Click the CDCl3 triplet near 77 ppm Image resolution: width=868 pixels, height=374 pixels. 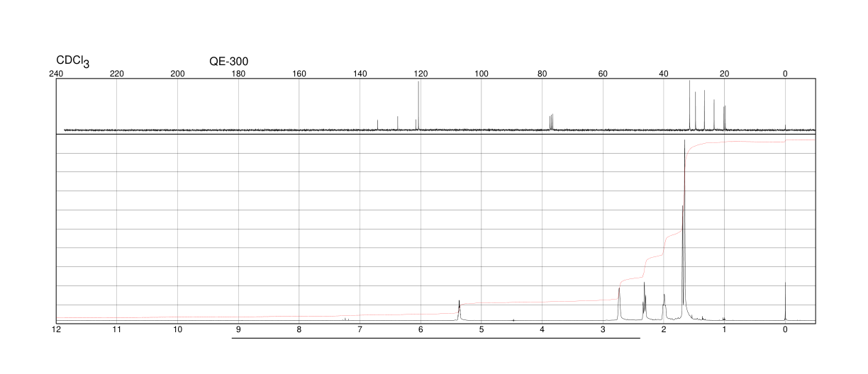[x=551, y=122]
